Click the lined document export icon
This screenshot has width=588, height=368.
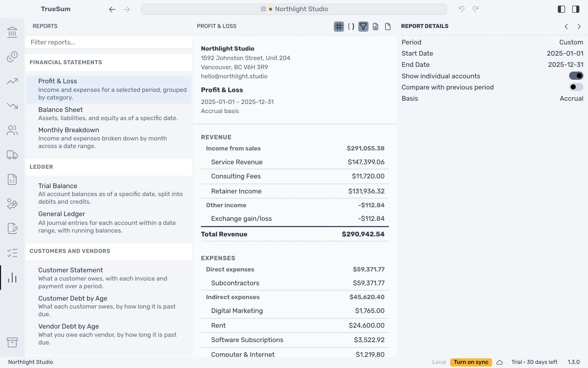[x=375, y=26]
